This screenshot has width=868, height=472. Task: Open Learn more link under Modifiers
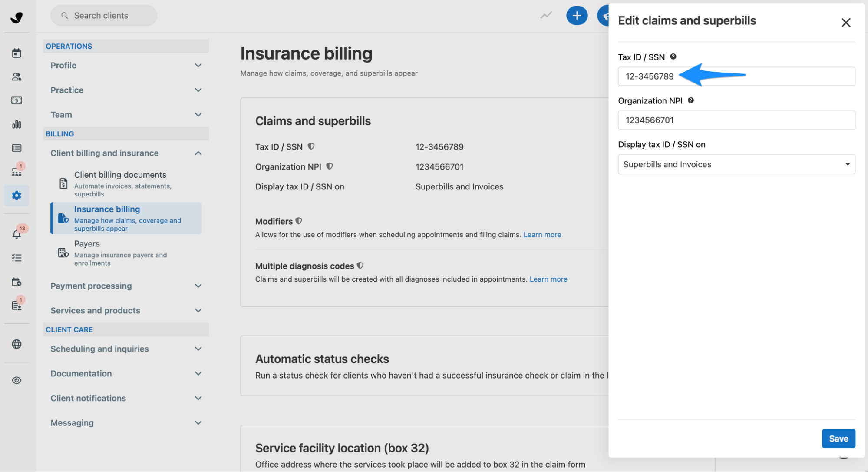[542, 235]
